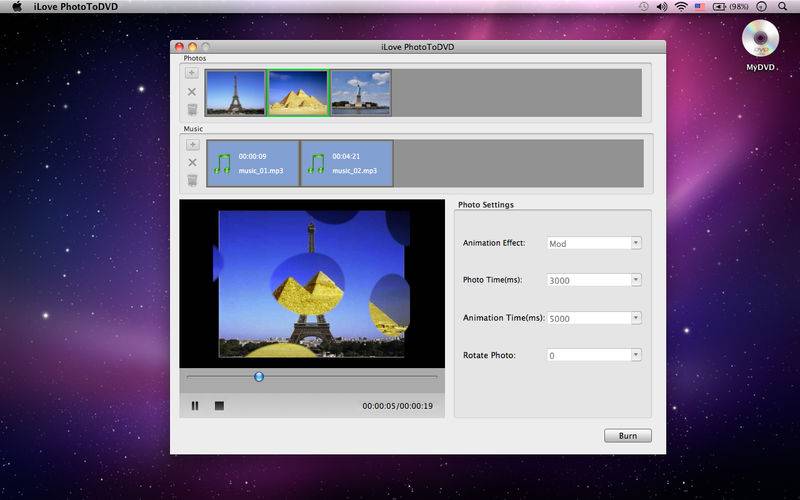800x500 pixels.
Task: Click the preview video area
Action: [x=312, y=284]
